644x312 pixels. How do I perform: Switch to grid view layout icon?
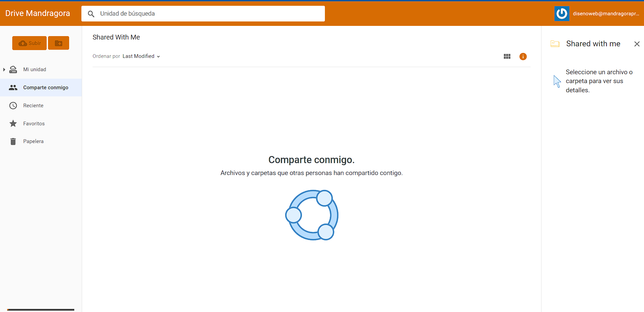tap(507, 56)
